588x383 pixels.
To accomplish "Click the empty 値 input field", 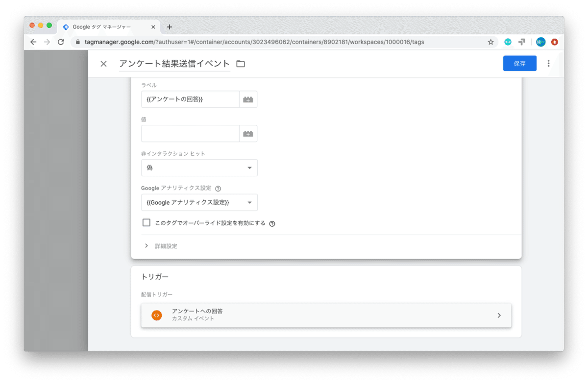I will point(190,134).
